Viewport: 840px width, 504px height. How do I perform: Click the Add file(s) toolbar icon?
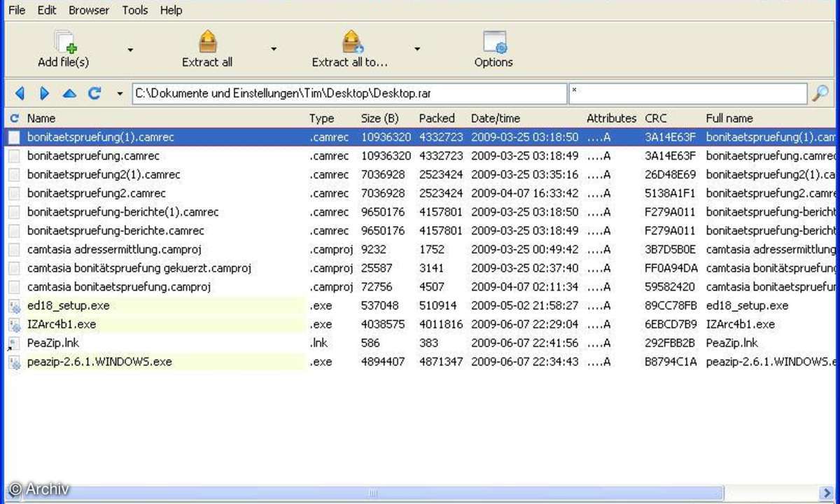tap(64, 42)
